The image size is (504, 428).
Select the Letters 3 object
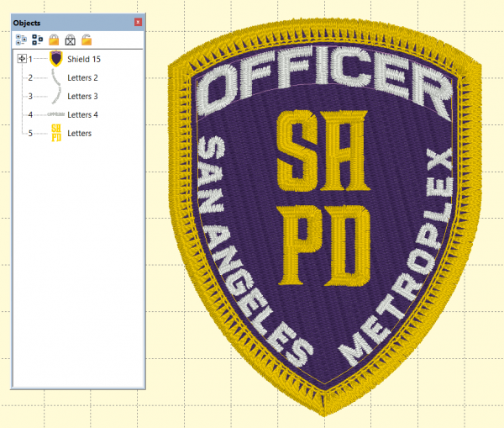click(x=82, y=96)
